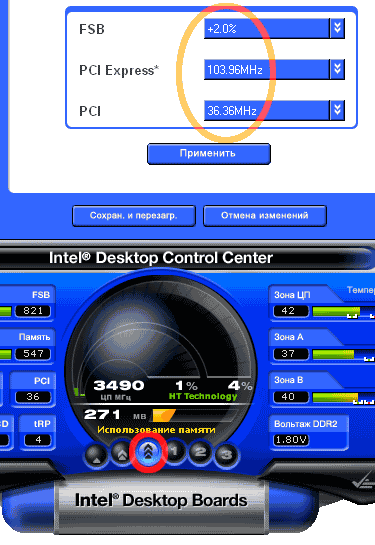The height and width of the screenshot is (545, 375).
Task: Click the 103.96MHz PCI Express field
Action: pyautogui.click(x=267, y=70)
